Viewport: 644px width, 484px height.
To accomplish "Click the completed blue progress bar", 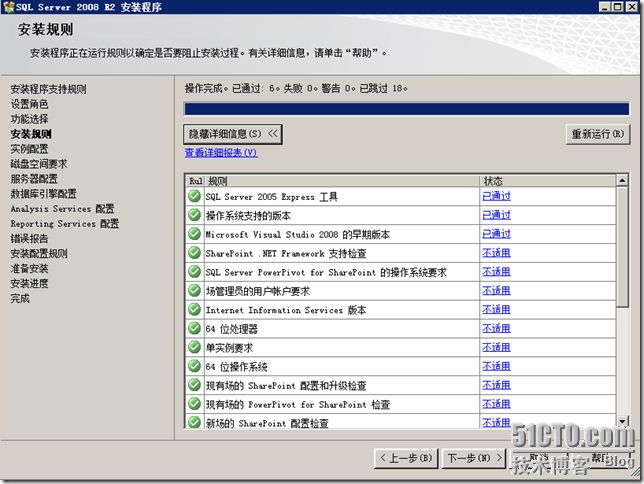I will click(x=407, y=109).
